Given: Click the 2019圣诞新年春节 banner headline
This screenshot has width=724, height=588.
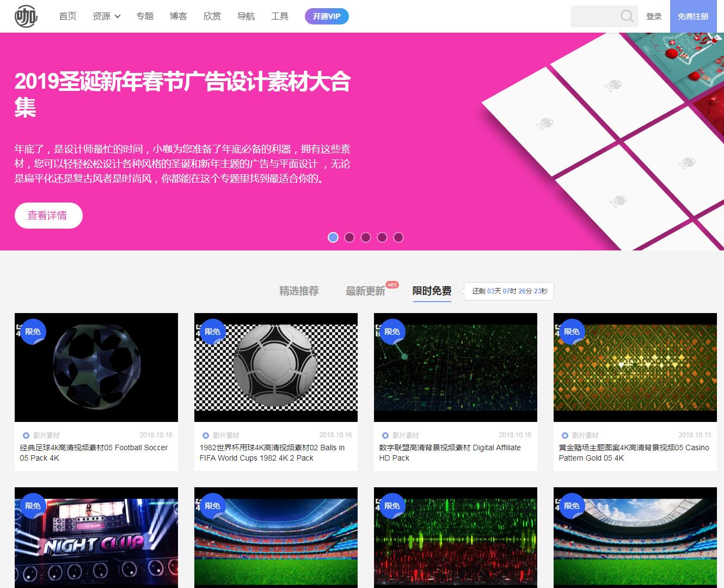Looking at the screenshot, I should pyautogui.click(x=183, y=94).
